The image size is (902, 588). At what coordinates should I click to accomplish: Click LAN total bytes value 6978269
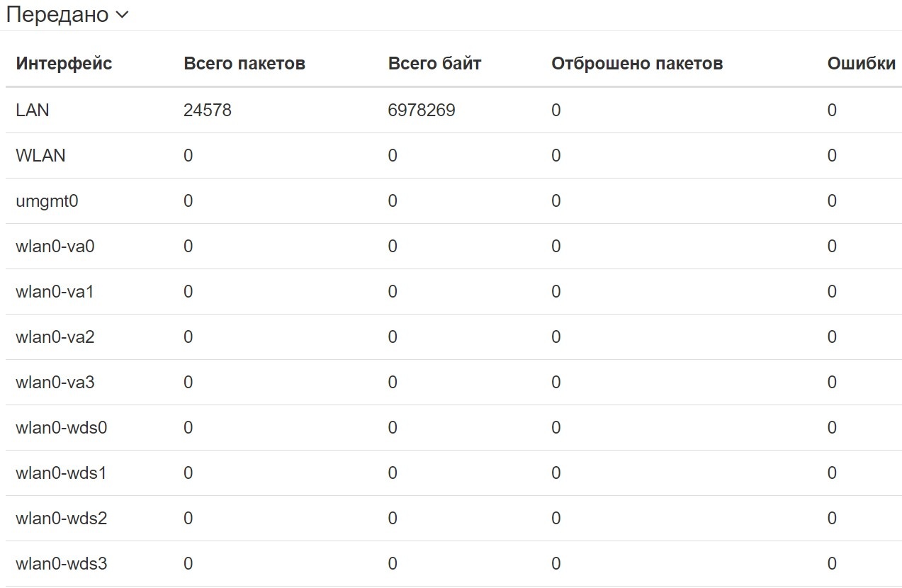[x=422, y=110]
